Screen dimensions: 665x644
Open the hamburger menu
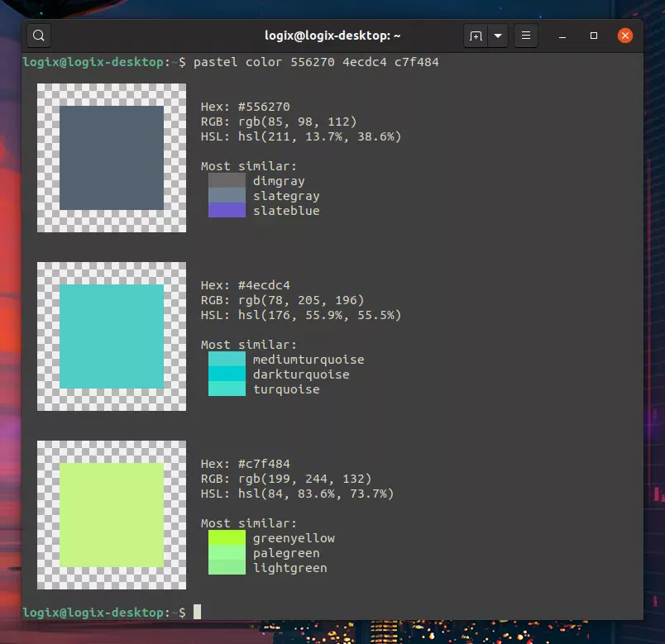(525, 36)
